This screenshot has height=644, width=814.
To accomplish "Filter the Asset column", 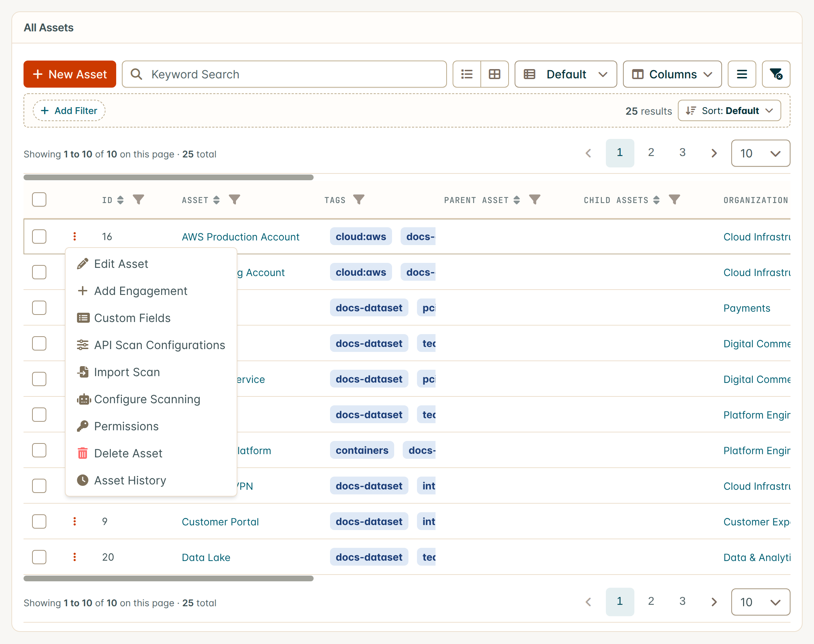I will coord(234,199).
